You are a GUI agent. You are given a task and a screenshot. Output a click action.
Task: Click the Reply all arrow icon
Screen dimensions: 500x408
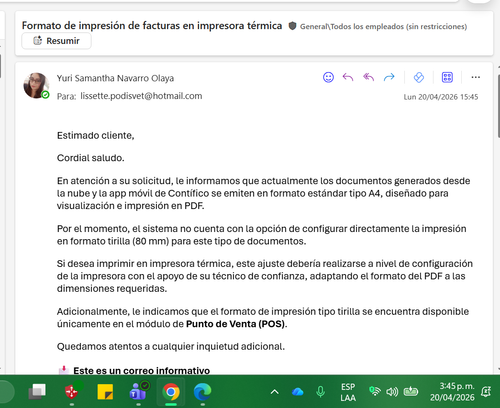(368, 77)
